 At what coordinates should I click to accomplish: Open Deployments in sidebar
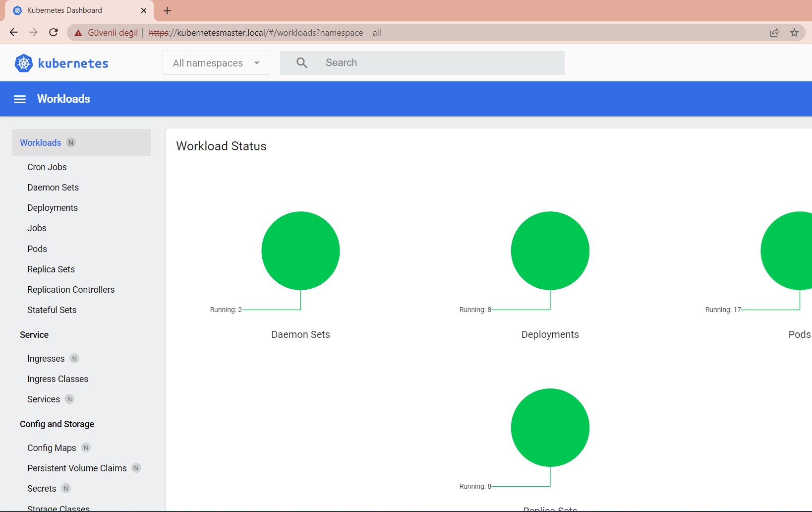point(53,208)
